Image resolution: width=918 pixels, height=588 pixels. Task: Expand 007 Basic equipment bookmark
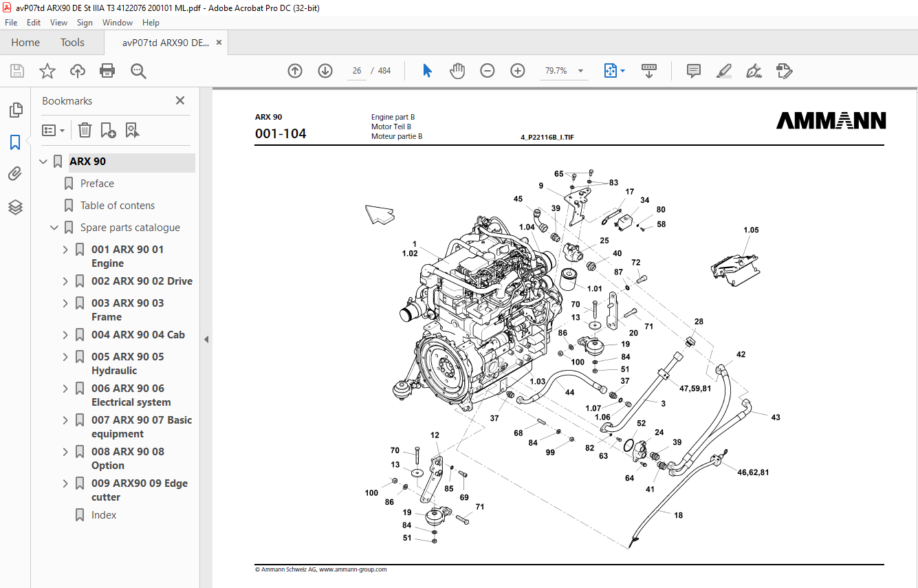pos(66,420)
